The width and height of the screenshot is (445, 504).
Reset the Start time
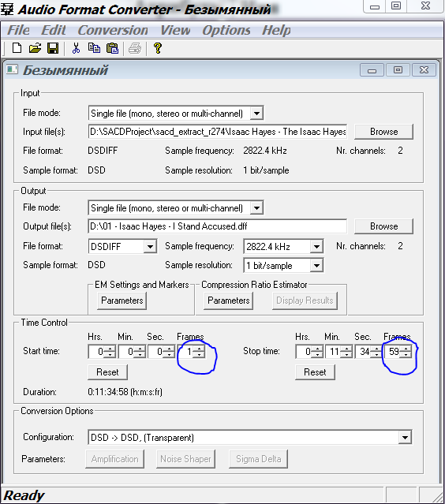point(108,372)
